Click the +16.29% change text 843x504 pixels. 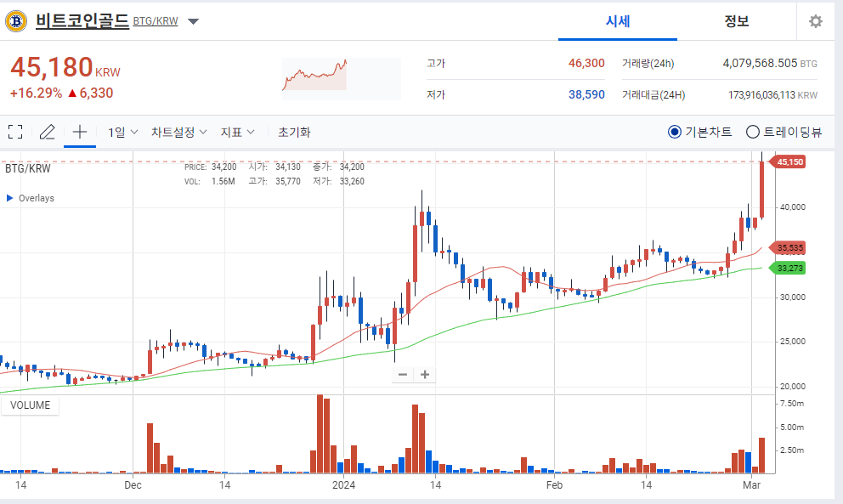coord(36,93)
